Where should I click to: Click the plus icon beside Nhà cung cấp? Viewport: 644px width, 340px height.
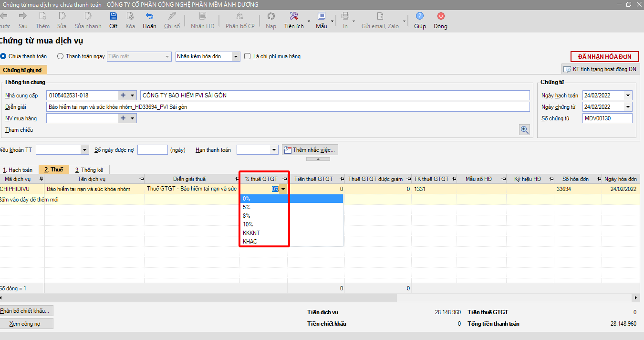[123, 95]
